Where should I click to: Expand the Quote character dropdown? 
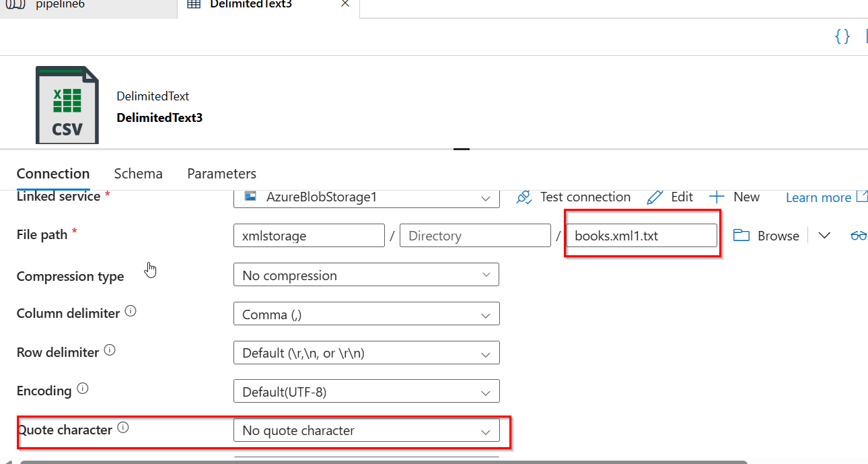(486, 430)
